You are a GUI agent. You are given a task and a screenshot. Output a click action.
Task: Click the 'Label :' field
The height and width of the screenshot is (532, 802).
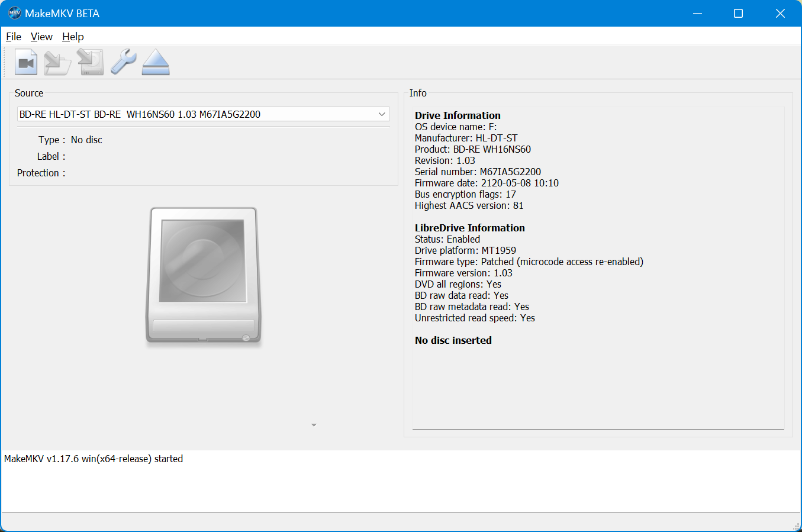(x=51, y=156)
